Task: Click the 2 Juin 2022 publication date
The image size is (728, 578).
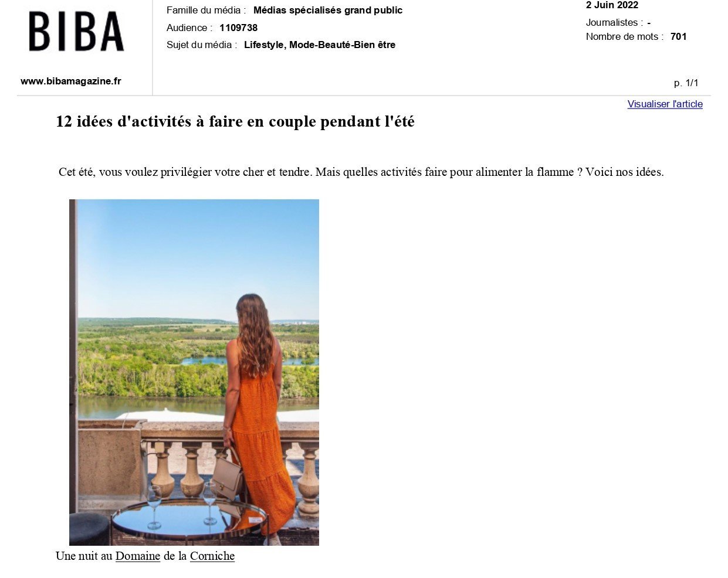Action: coord(612,5)
